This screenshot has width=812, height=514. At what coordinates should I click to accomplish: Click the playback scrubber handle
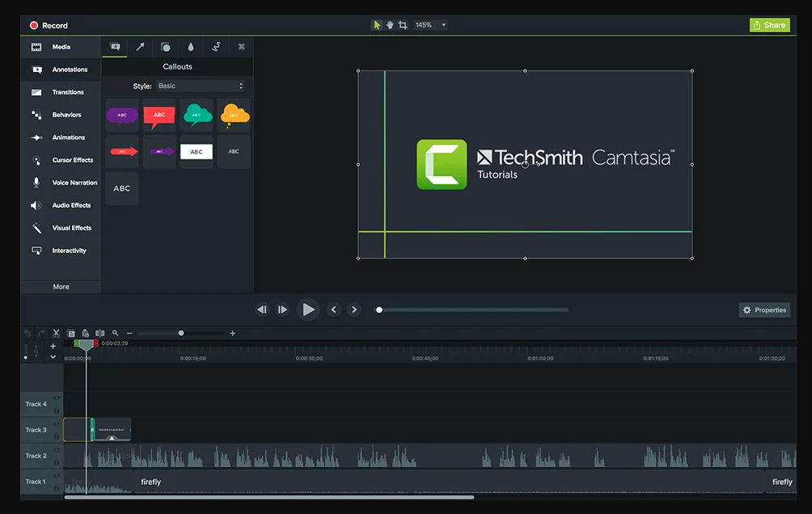click(379, 310)
